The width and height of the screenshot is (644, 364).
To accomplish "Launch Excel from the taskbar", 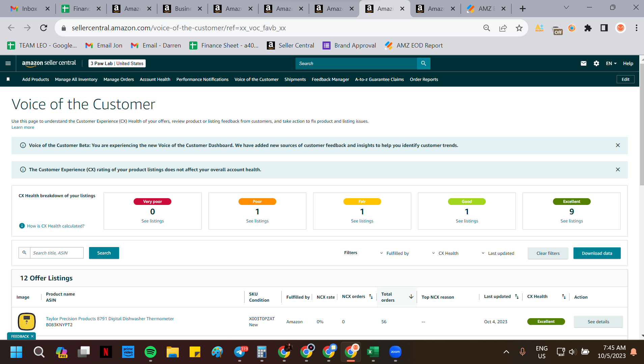I will [x=373, y=352].
